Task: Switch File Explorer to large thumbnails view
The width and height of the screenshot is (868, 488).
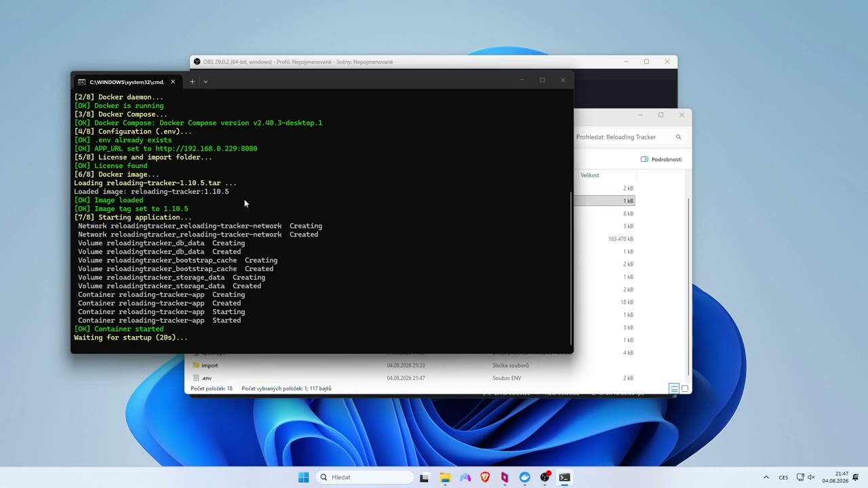Action: click(x=685, y=388)
